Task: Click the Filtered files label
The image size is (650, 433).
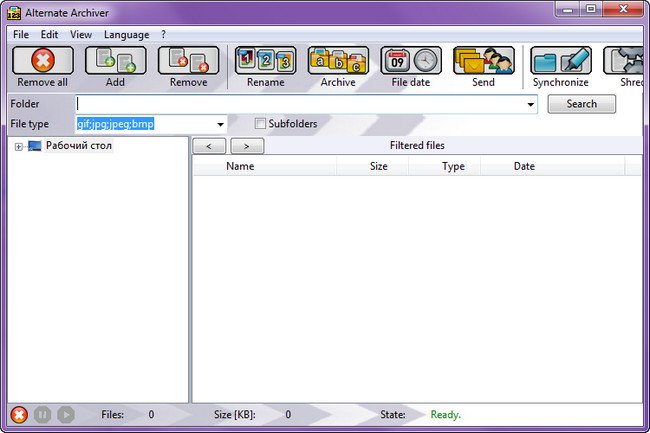Action: [x=417, y=145]
